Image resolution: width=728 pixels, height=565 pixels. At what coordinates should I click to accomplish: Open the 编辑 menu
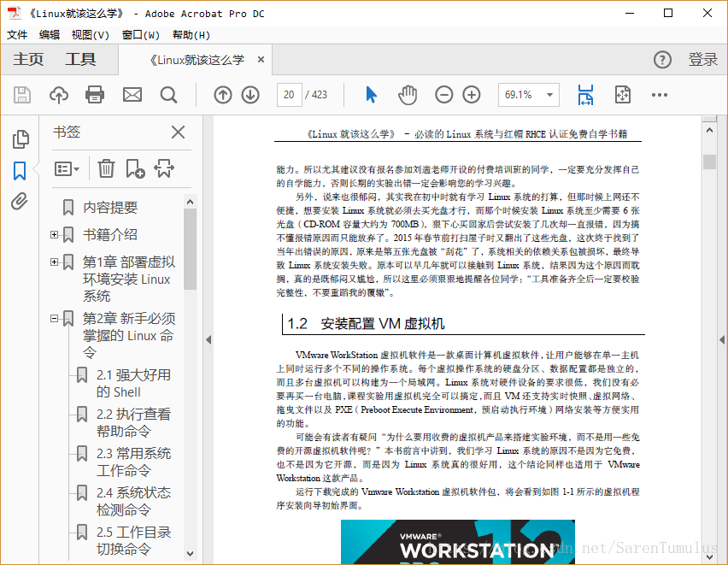(x=50, y=35)
